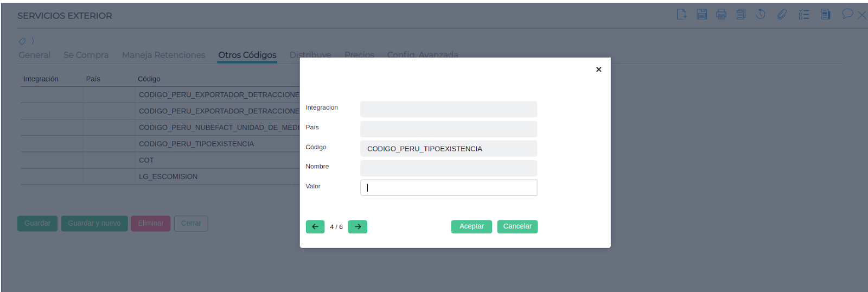Click the Código column header

click(x=149, y=79)
